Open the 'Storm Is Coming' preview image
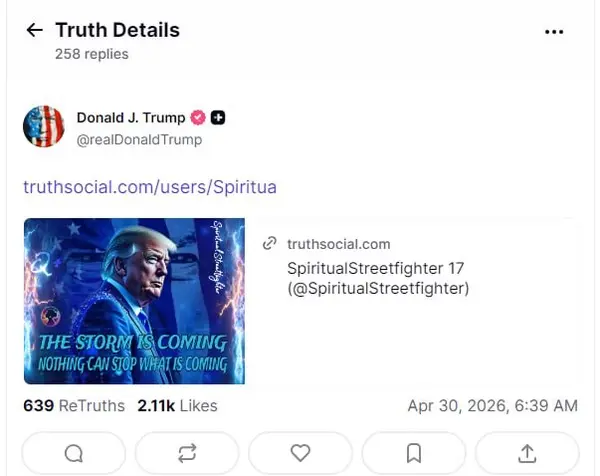The width and height of the screenshot is (600, 476). pos(134,301)
